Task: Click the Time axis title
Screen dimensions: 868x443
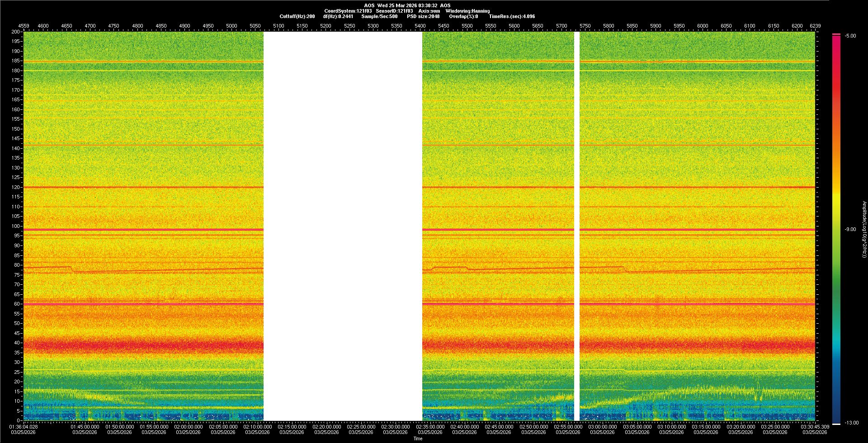Action: 418,438
